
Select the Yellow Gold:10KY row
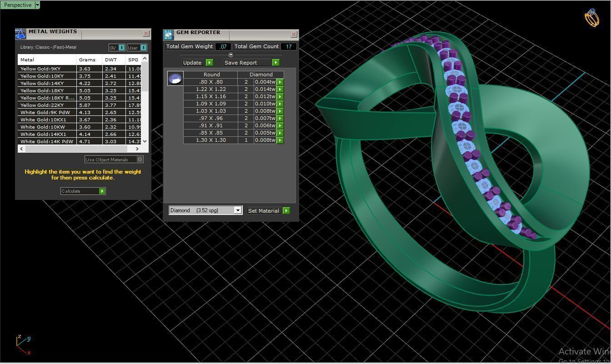(x=80, y=76)
